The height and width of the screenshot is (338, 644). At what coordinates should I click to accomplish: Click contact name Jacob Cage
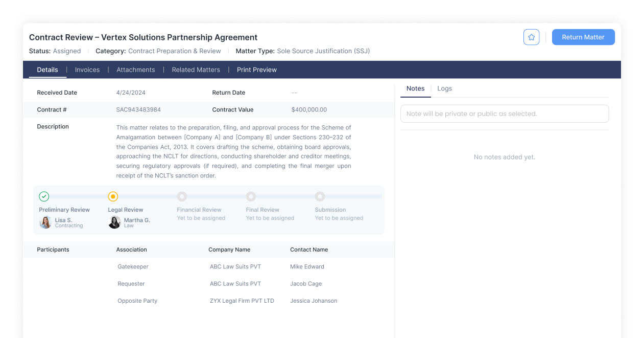(306, 284)
